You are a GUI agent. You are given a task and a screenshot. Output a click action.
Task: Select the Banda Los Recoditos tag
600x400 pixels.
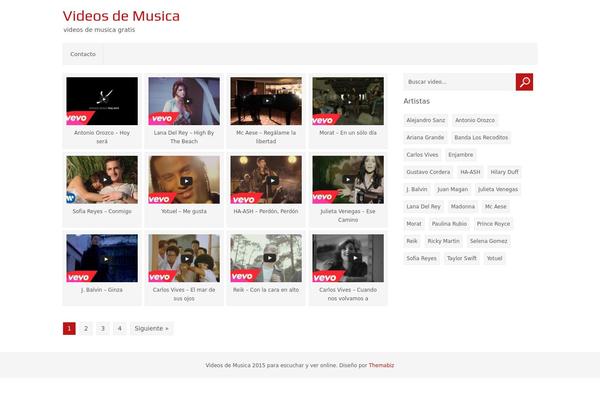tap(481, 137)
